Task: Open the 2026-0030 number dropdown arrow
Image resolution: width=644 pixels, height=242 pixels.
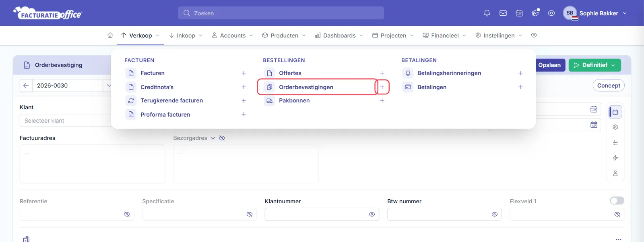Action: click(x=108, y=86)
